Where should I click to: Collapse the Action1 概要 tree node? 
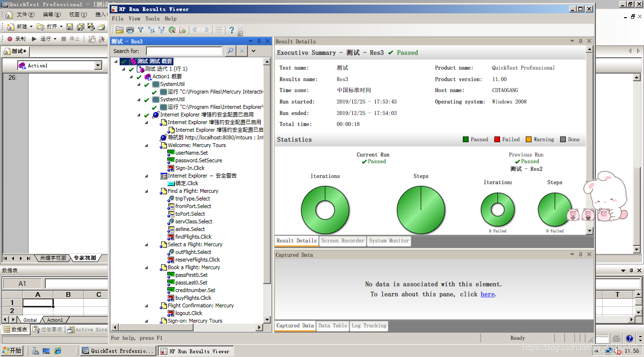coord(131,76)
